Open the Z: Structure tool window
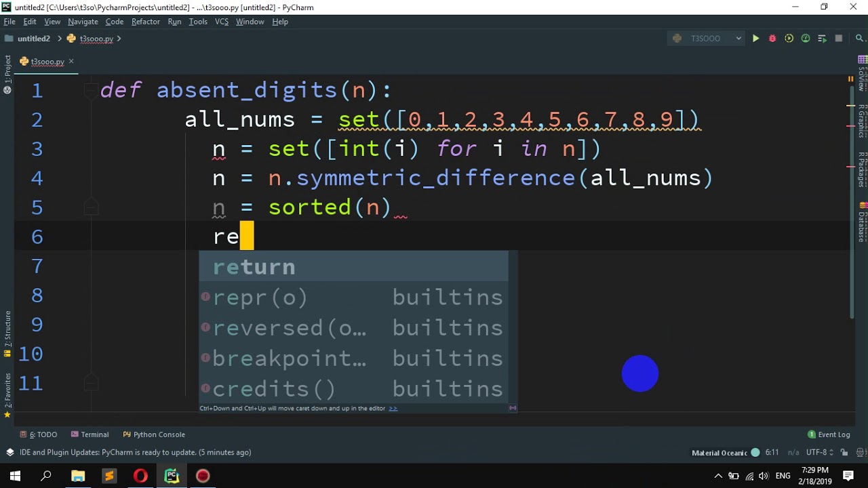 (7, 333)
